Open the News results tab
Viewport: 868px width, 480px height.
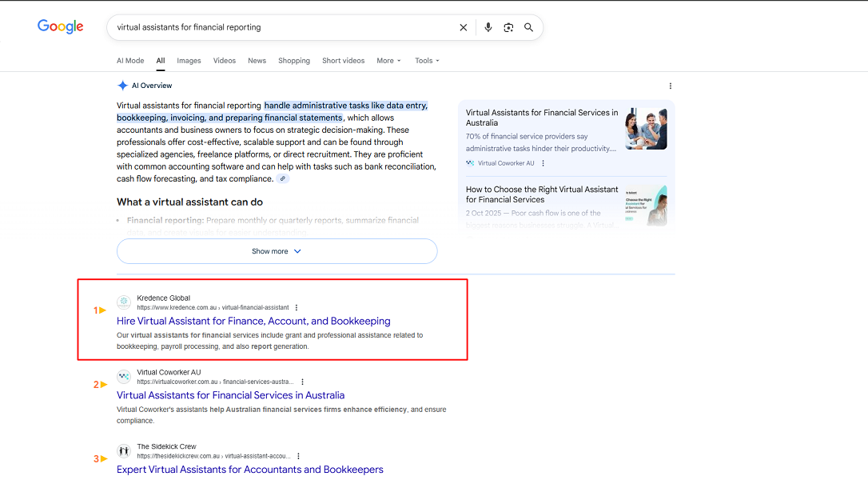point(257,61)
